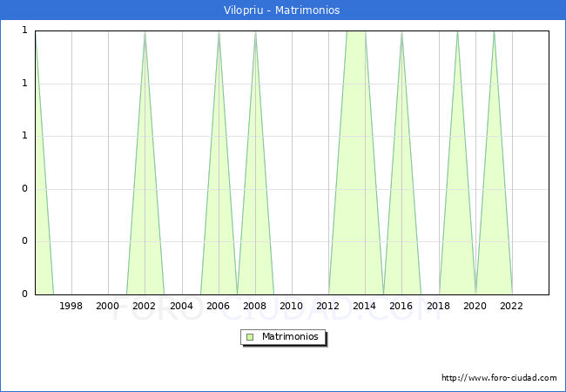This screenshot has width=566, height=392.
Task: Select the 1998 x-axis label
Action: click(x=71, y=306)
